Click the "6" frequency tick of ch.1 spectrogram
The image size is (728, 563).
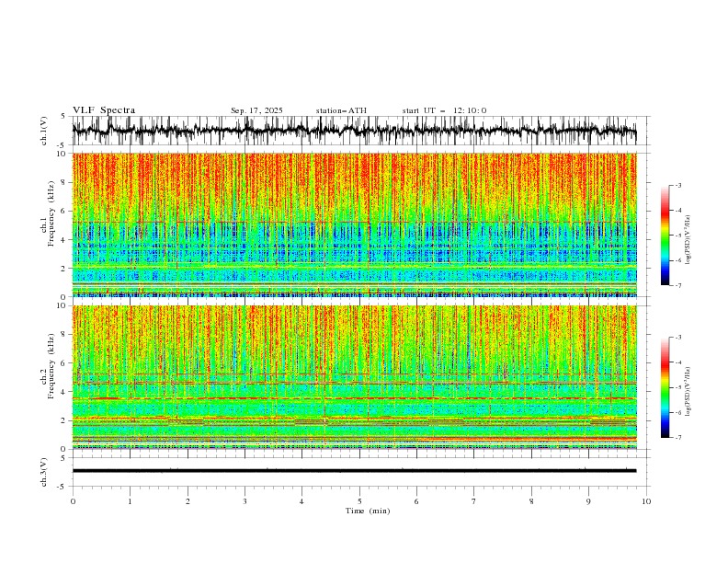pyautogui.click(x=65, y=211)
